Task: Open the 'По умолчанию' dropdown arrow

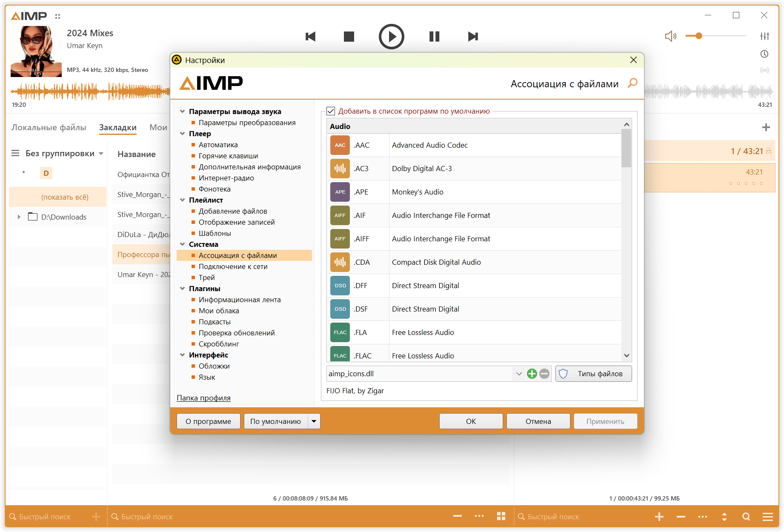Action: [314, 421]
